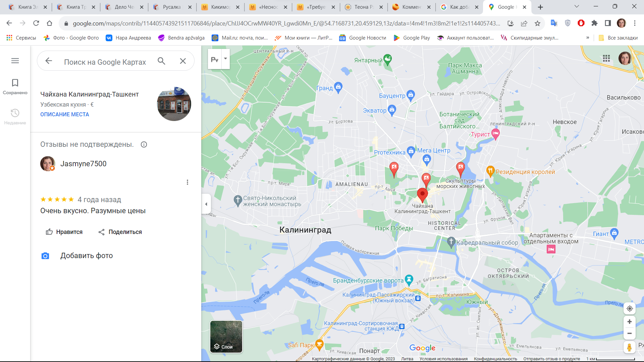Open the Сервисы apps shortcut
The height and width of the screenshot is (362, 644).
[x=21, y=38]
